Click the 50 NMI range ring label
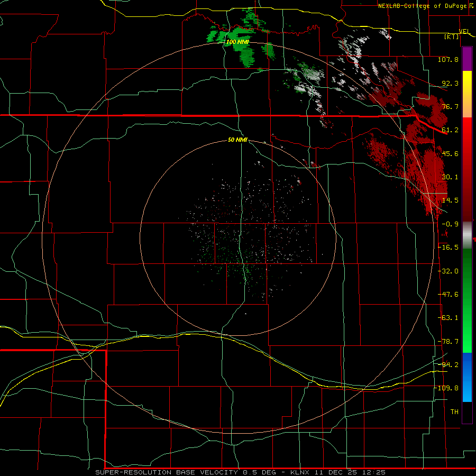The image size is (476, 476). tap(237, 140)
